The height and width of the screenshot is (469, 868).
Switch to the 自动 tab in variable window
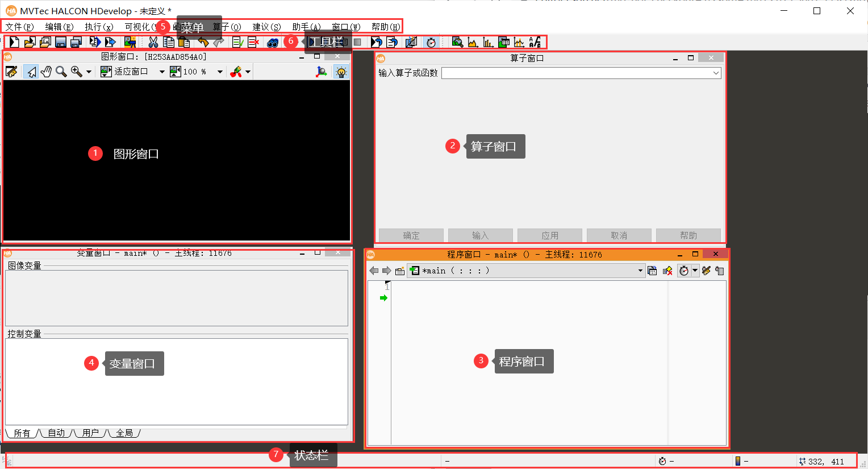(56, 433)
